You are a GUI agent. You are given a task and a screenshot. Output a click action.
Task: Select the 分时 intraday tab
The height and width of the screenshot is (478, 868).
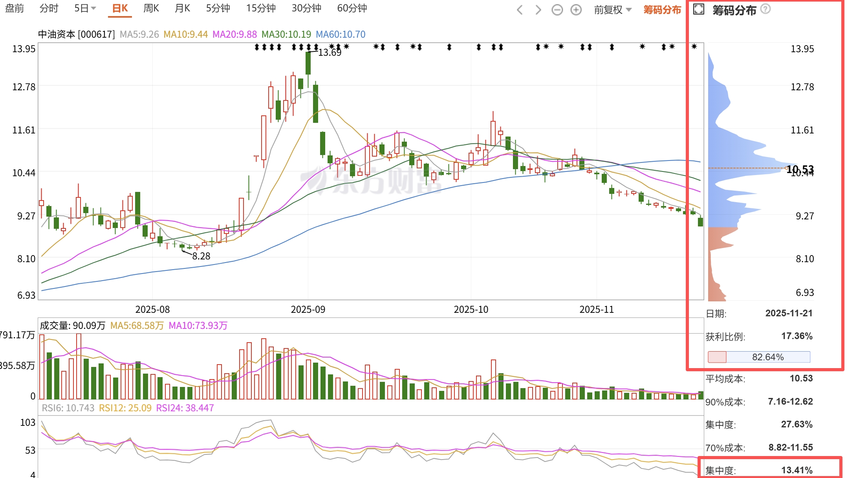(49, 8)
